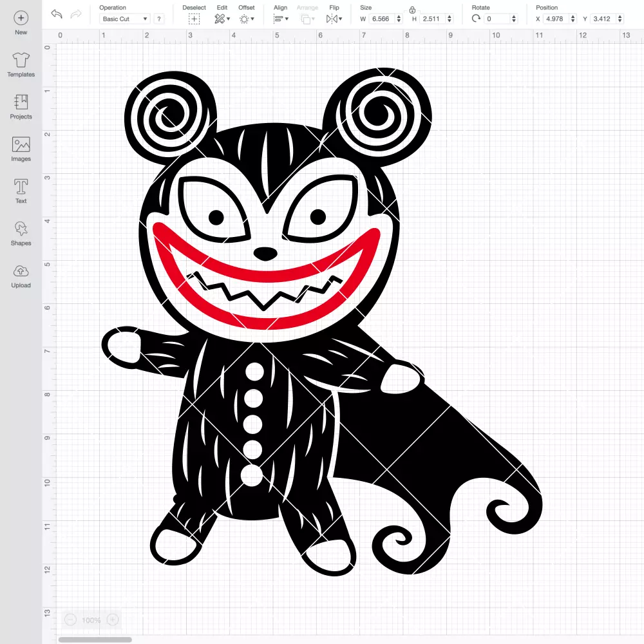Select the Text tool
This screenshot has width=644, height=644.
tap(21, 191)
